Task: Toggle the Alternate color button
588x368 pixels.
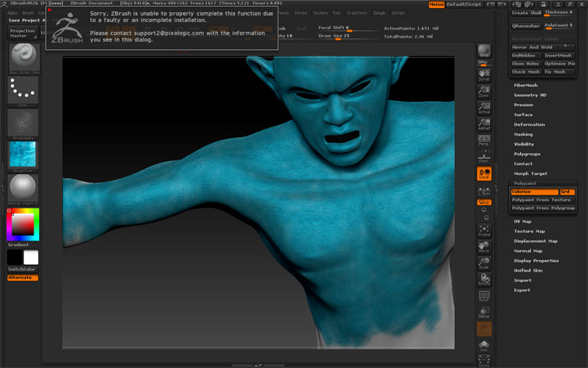Action: click(23, 278)
